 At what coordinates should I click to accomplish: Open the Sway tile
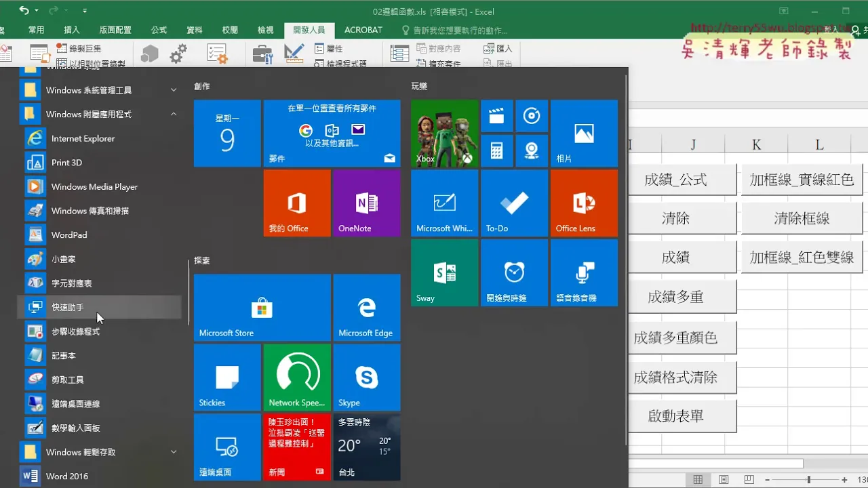444,273
